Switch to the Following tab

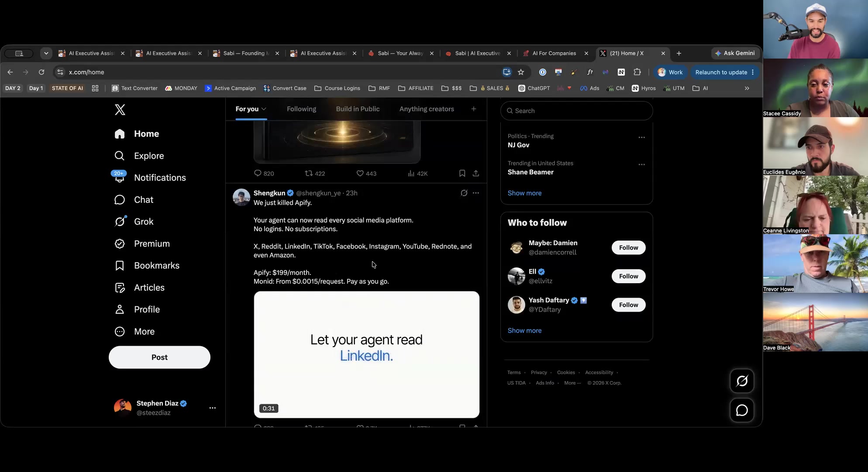[x=301, y=109]
